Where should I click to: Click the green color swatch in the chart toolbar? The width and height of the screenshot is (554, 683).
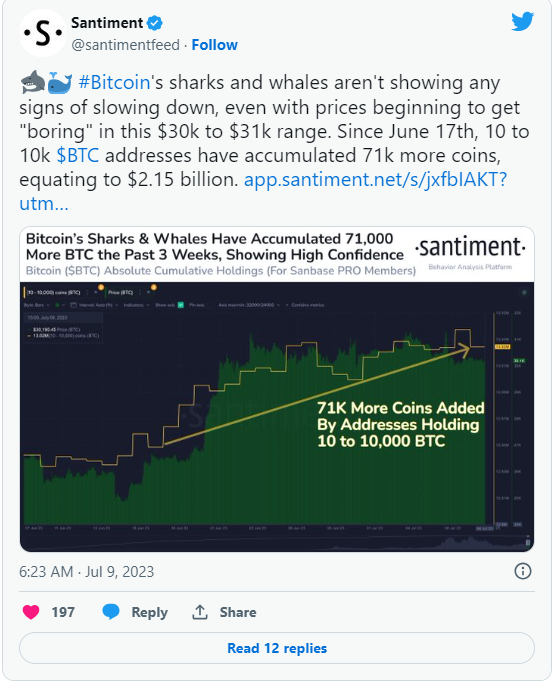[57, 305]
